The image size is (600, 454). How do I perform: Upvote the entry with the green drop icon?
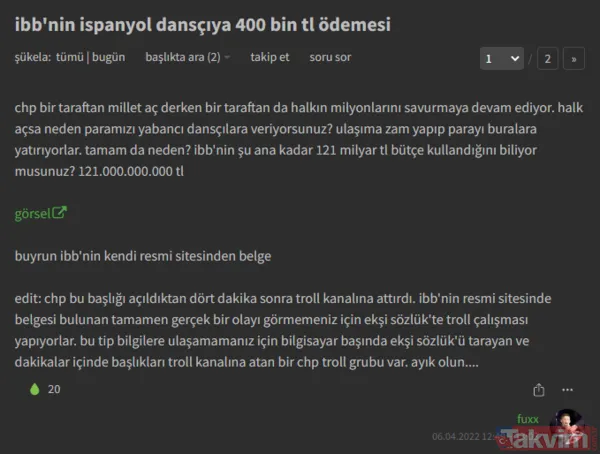click(34, 389)
